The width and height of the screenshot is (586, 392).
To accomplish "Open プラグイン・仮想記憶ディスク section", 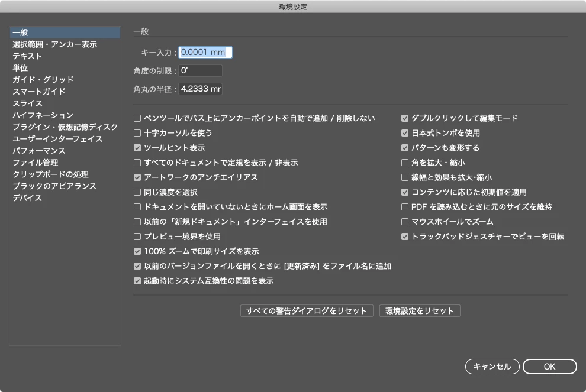I will pyautogui.click(x=65, y=127).
